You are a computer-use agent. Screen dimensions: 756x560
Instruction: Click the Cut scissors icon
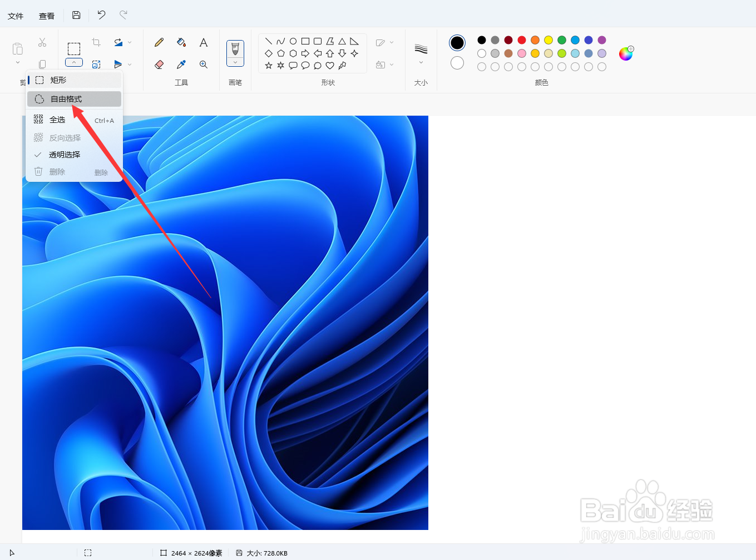point(42,43)
